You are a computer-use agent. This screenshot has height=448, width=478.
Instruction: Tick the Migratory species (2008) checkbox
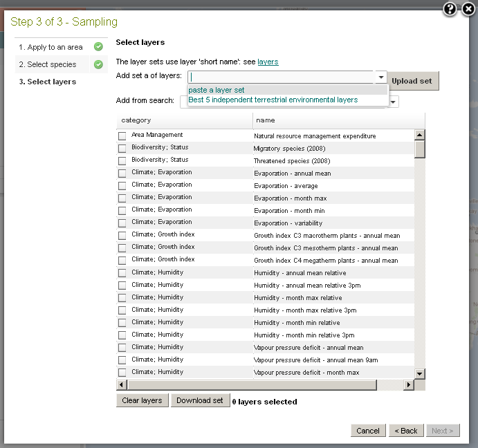122,149
